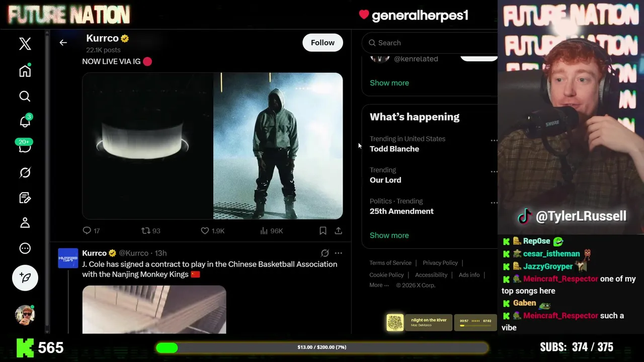This screenshot has height=362, width=644.
Task: Expand the More footer menu
Action: pyautogui.click(x=379, y=285)
